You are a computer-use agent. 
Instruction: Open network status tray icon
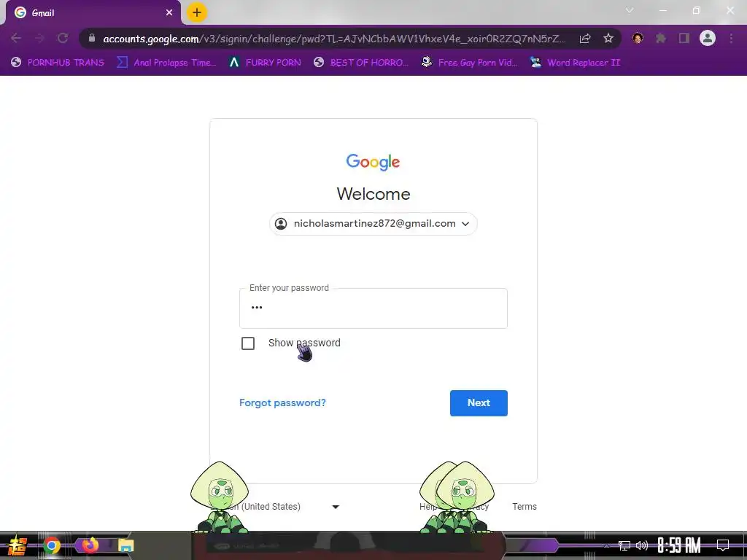[x=624, y=545]
